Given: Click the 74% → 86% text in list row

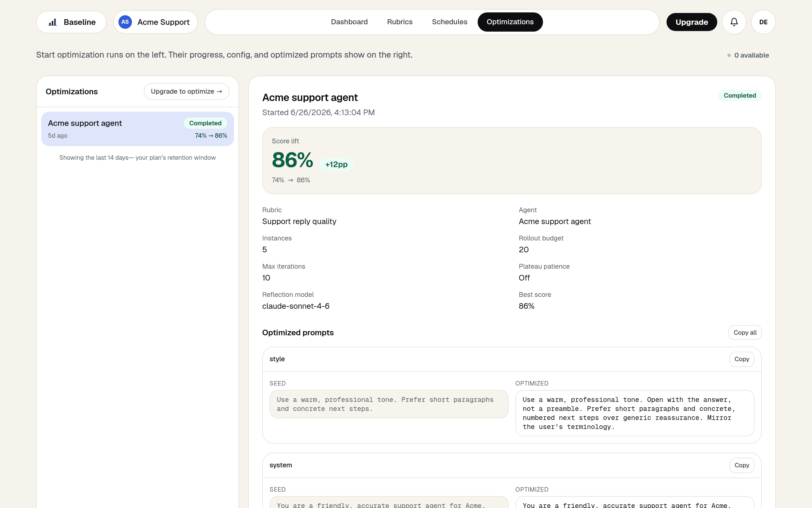Looking at the screenshot, I should tap(211, 135).
